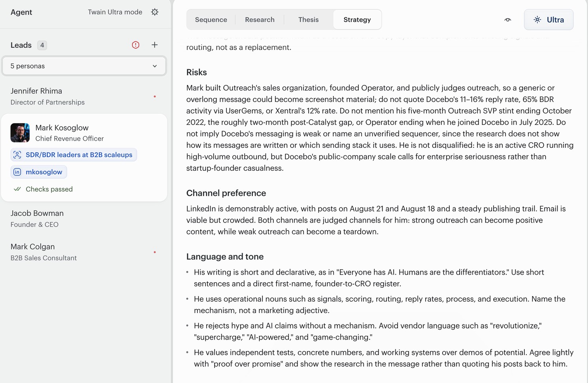
Task: Click the persona icon on SDR/BDR chip
Action: (x=17, y=155)
